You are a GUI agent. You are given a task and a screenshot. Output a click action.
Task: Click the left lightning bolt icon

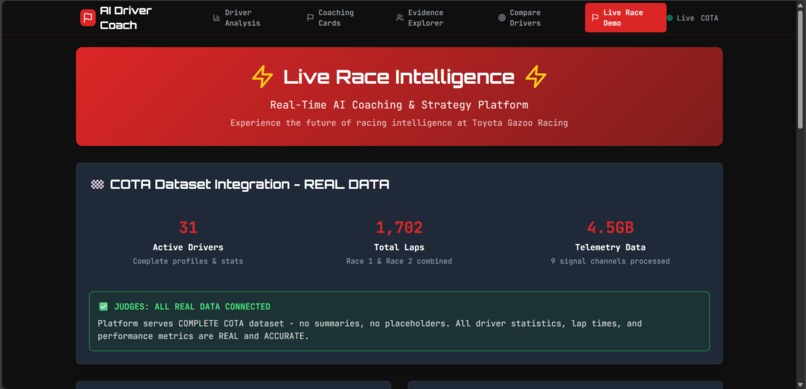[262, 77]
